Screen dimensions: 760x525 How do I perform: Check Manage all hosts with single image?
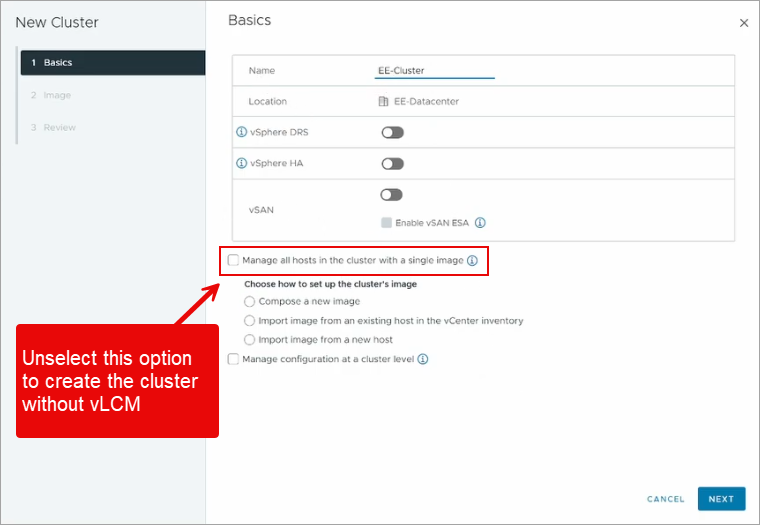pos(234,260)
